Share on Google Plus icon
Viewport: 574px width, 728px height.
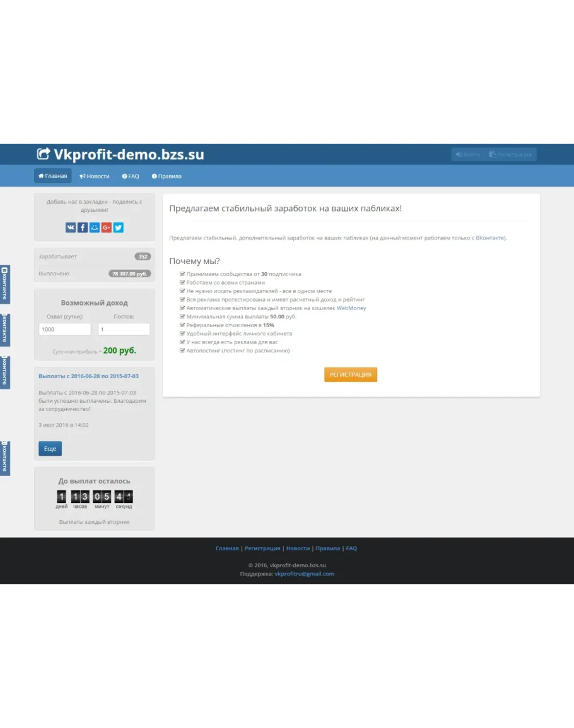pyautogui.click(x=107, y=228)
